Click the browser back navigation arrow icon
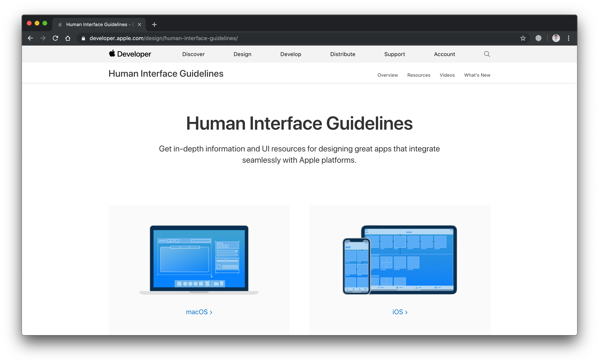Image resolution: width=599 pixels, height=364 pixels. [x=30, y=38]
